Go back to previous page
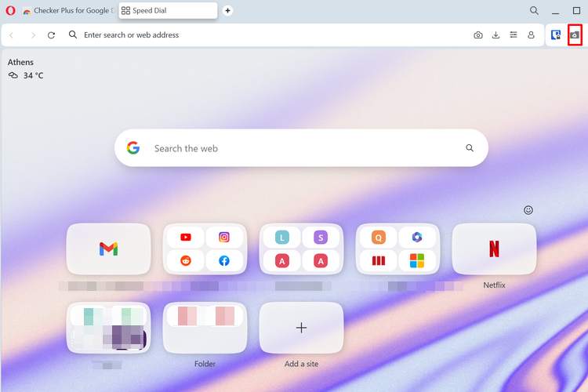This screenshot has width=588, height=392. (12, 34)
